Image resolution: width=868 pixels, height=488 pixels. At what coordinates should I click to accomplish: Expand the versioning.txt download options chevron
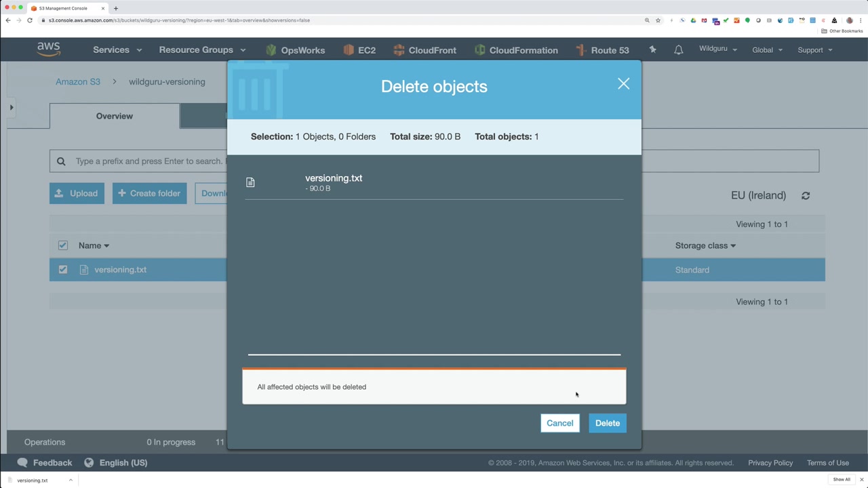point(71,481)
